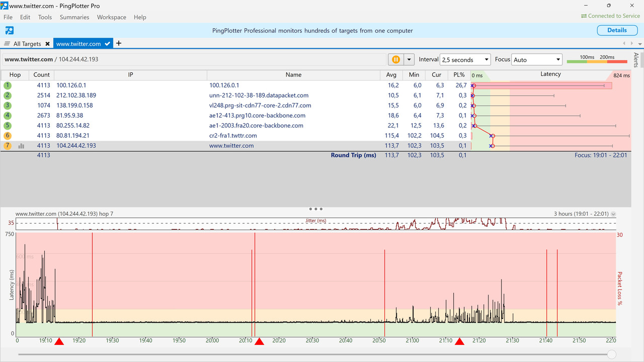Click the three-dot splitter handle above the graph
The width and height of the screenshot is (644, 362).
(315, 209)
